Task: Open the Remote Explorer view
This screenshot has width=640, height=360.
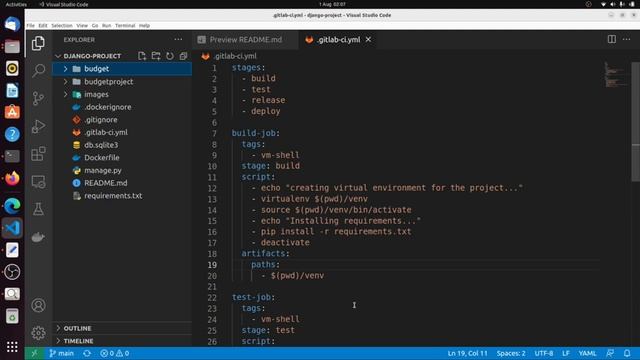Action: point(38,182)
